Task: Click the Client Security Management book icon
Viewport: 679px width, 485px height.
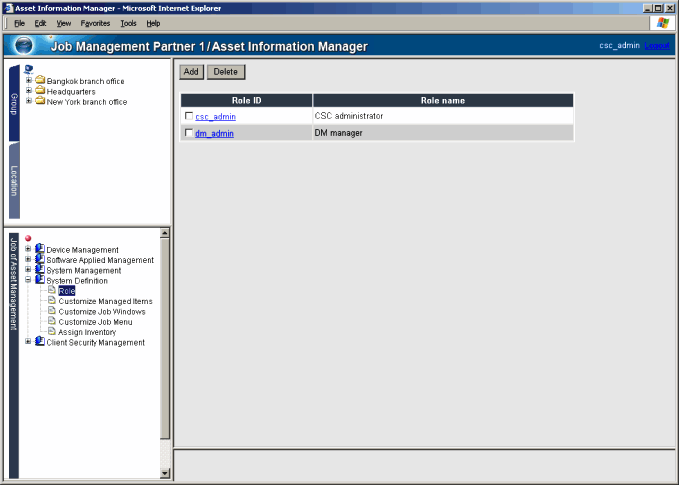Action: [40, 342]
